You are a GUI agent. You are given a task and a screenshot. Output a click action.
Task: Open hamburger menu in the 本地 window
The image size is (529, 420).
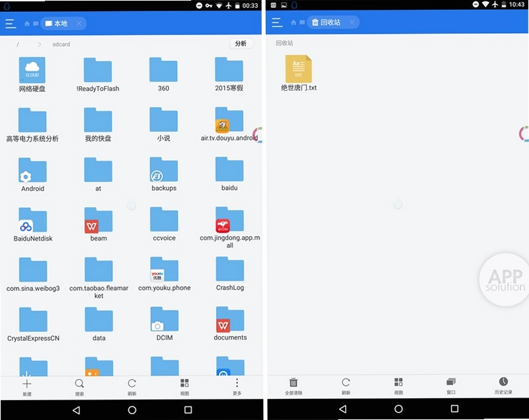pyautogui.click(x=11, y=24)
